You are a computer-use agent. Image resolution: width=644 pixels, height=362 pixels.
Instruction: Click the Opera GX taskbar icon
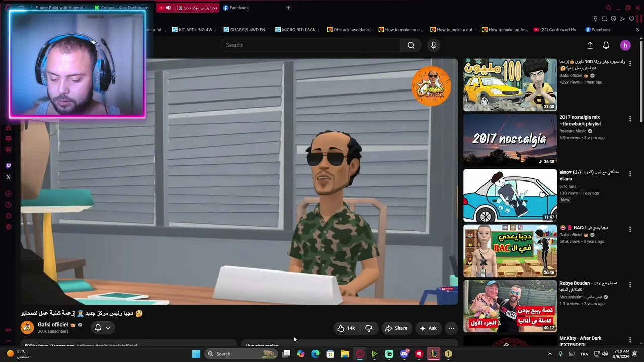[360, 354]
